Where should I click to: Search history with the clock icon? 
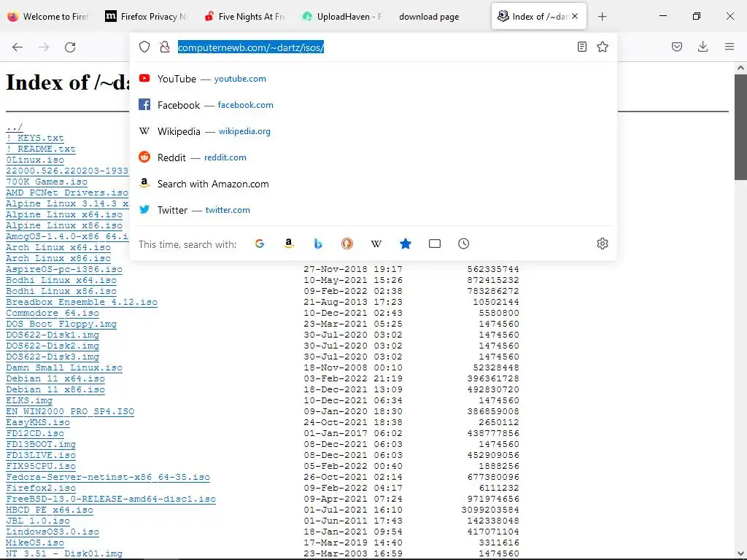[463, 244]
